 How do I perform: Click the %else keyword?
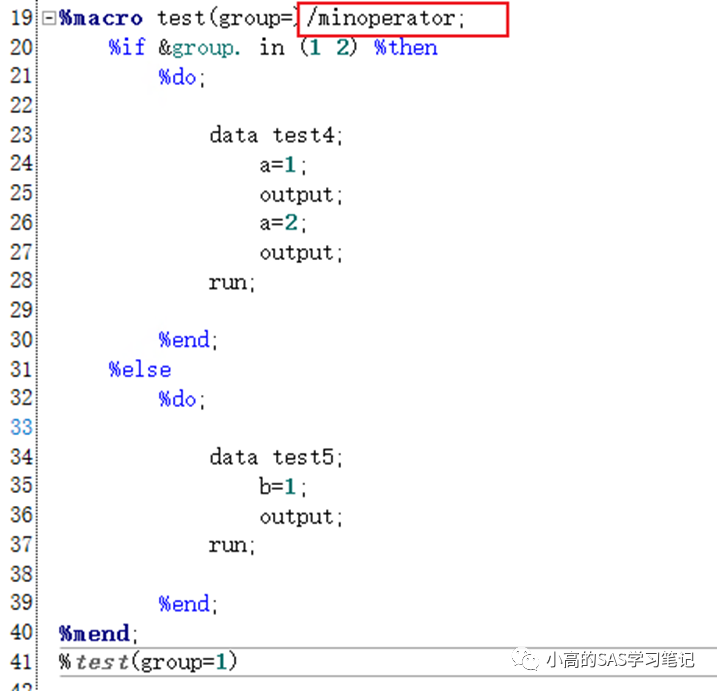(x=140, y=370)
